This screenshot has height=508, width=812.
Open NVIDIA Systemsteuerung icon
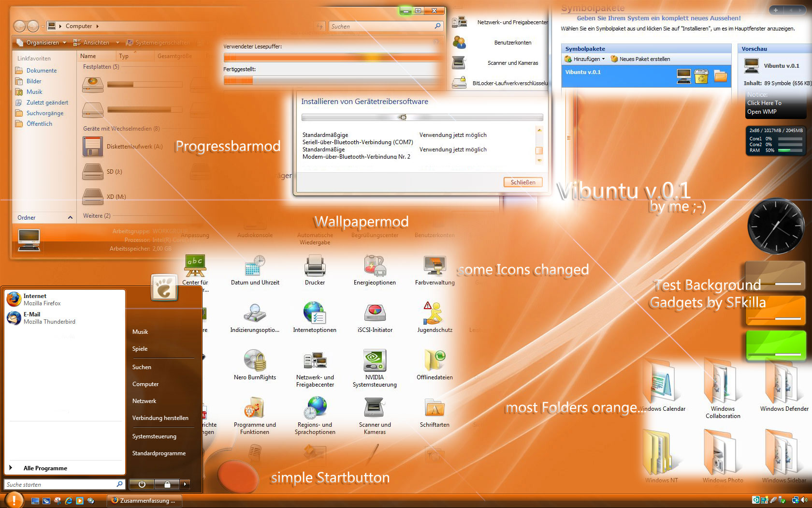pos(375,369)
